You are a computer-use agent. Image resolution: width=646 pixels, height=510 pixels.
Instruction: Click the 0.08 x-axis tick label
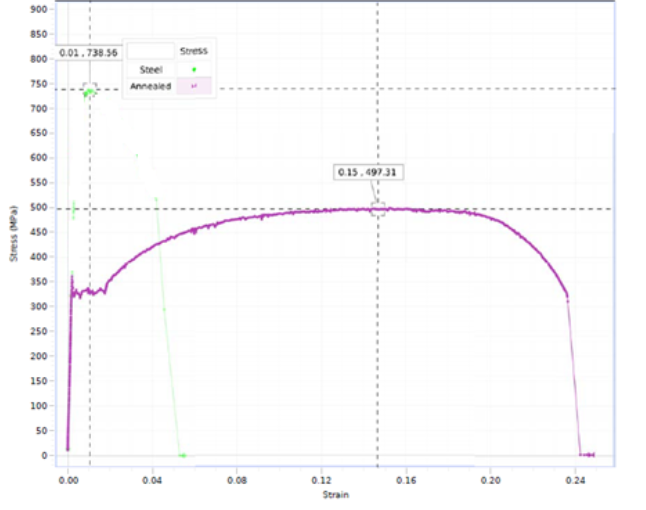(237, 480)
